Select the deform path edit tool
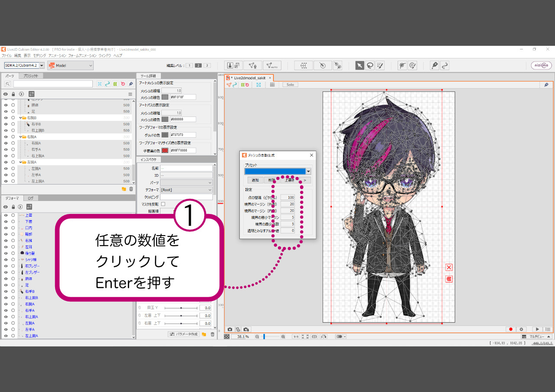Screen dimensions: 555x392 [x=402, y=65]
